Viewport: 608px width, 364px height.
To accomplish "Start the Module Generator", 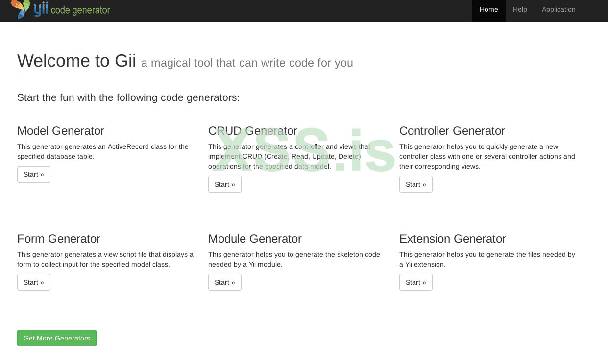I will point(225,282).
